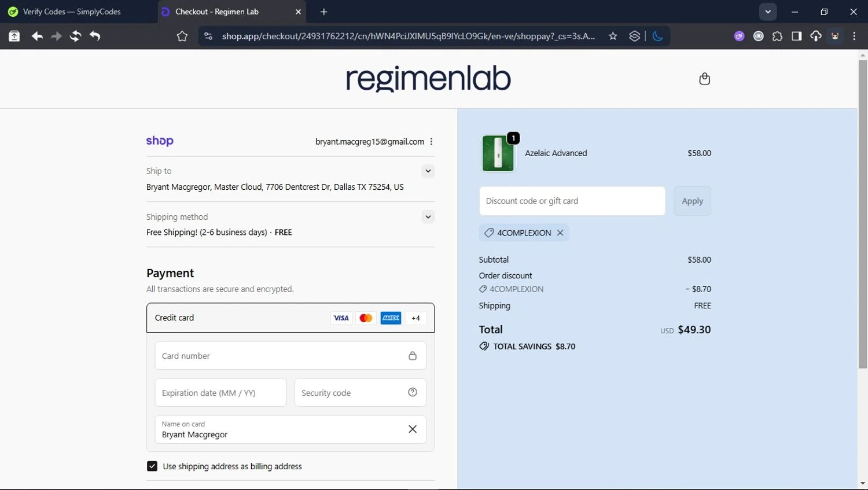Open the Extensions puzzle piece menu
The width and height of the screenshot is (868, 490).
click(777, 36)
